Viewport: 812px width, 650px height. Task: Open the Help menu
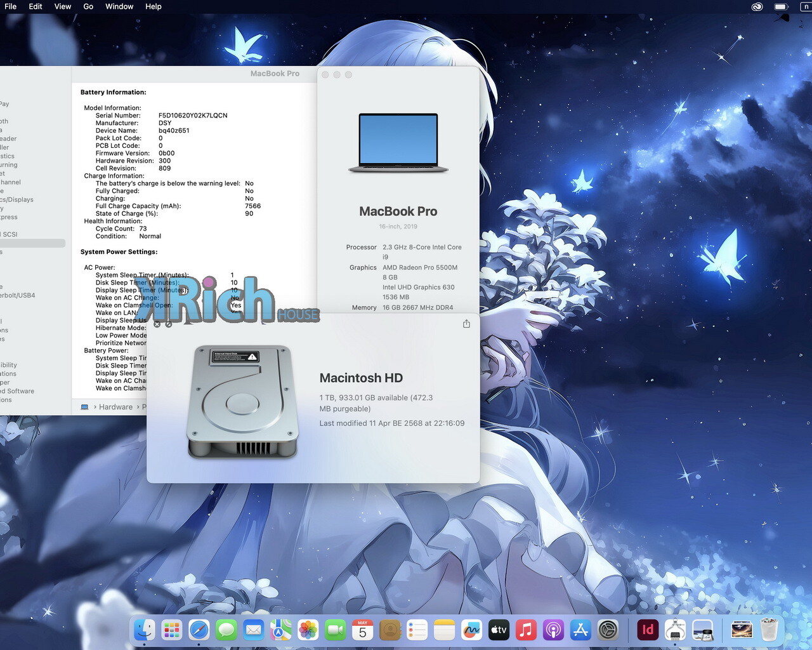(154, 6)
